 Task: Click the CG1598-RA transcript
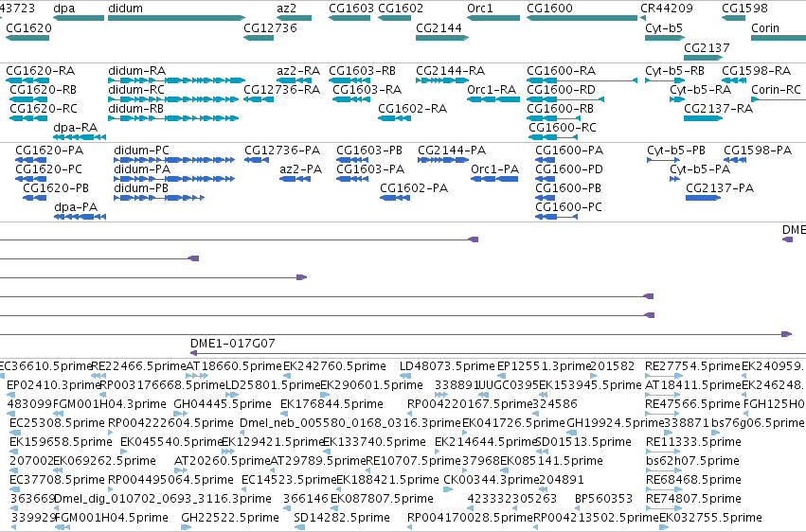pos(734,80)
